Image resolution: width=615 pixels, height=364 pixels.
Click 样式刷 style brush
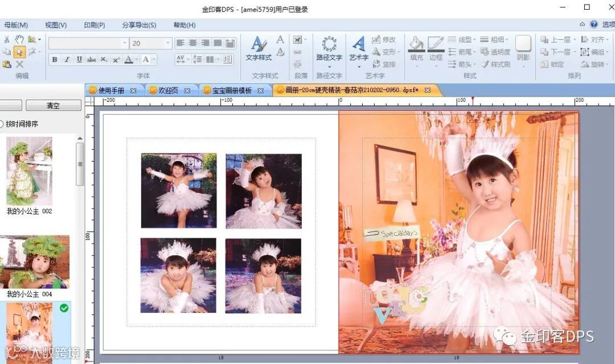pyautogui.click(x=495, y=64)
